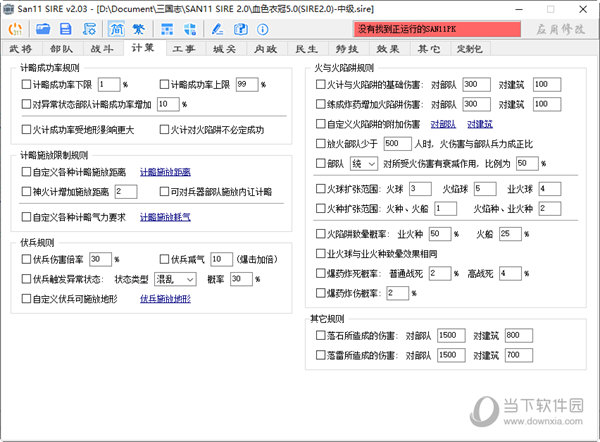Image resolution: width=600 pixels, height=442 pixels.
Task: Check 火陷阱致晕概率 checkbox
Action: (320, 233)
